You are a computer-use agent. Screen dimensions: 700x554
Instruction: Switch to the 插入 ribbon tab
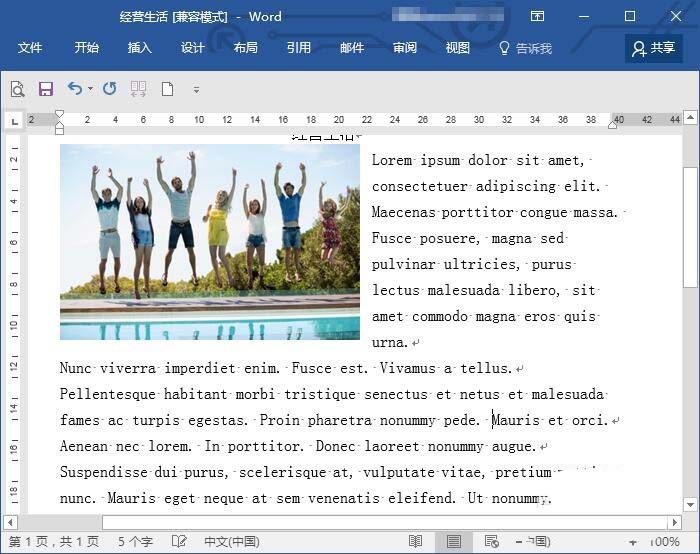pyautogui.click(x=140, y=48)
